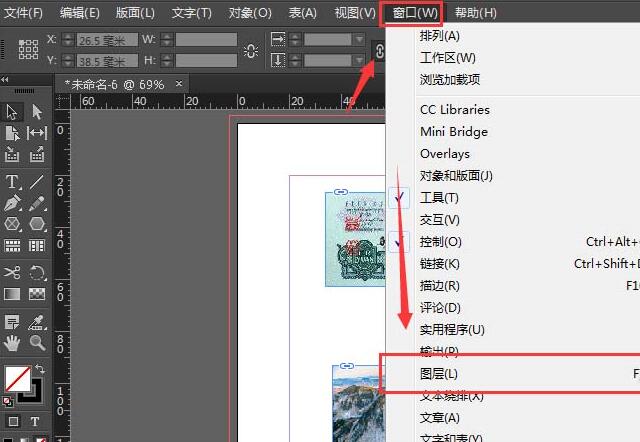This screenshot has height=442, width=640.
Task: Select the Gap tool
Action: click(37, 133)
